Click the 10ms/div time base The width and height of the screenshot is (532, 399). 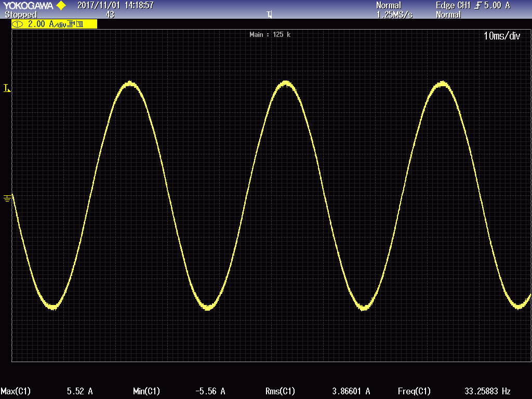(502, 36)
